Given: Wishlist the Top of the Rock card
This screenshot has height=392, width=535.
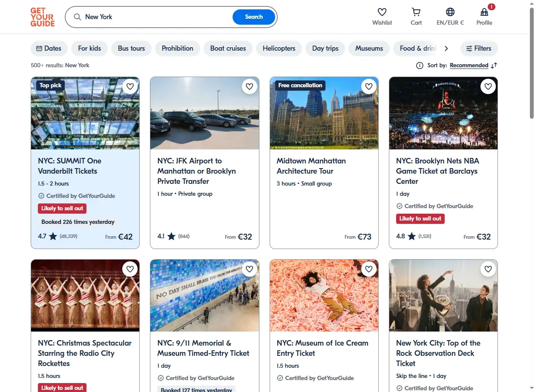Looking at the screenshot, I should [x=488, y=269].
